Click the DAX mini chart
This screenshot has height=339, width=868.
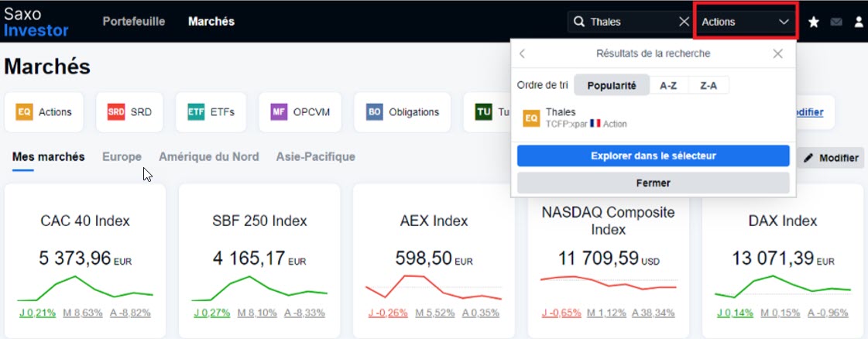click(x=783, y=286)
